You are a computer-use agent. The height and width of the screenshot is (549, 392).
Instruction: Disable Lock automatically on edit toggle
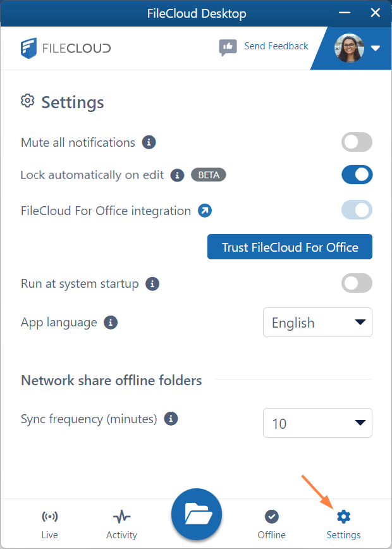[x=357, y=175]
